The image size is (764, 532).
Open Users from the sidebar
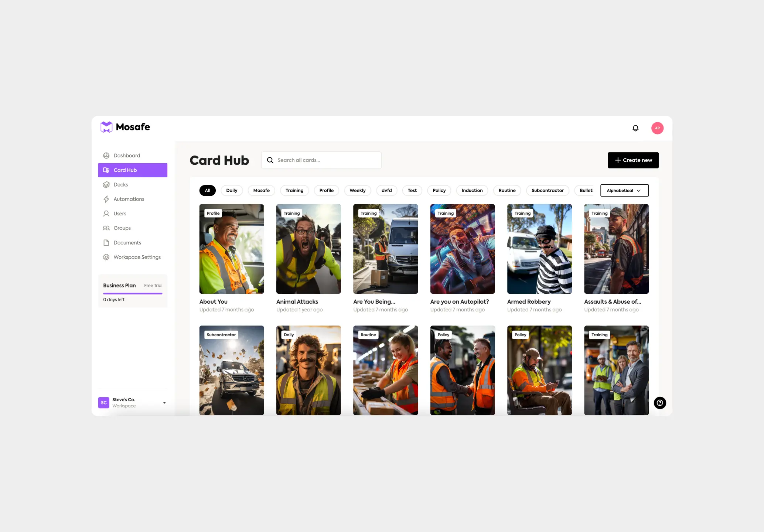[x=120, y=214]
